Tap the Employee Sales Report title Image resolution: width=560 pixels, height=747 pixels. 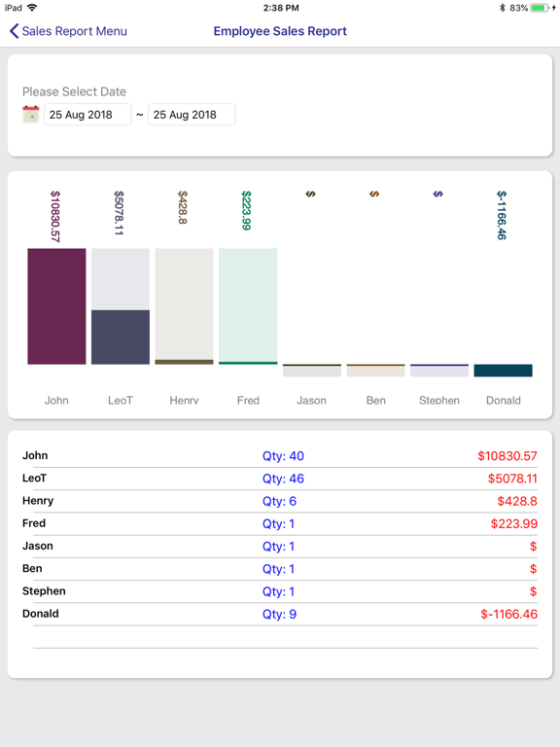coord(280,31)
